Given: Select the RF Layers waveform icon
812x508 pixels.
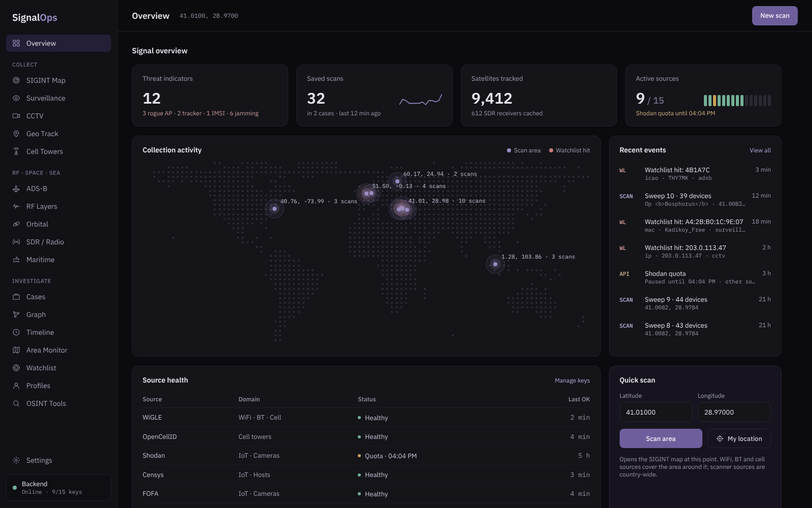Looking at the screenshot, I should click(x=16, y=206).
